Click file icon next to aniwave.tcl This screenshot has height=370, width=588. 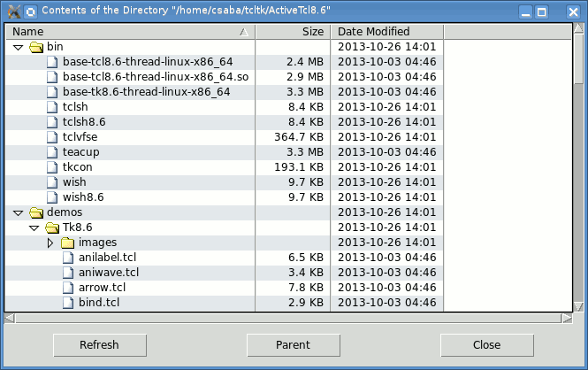coord(68,273)
